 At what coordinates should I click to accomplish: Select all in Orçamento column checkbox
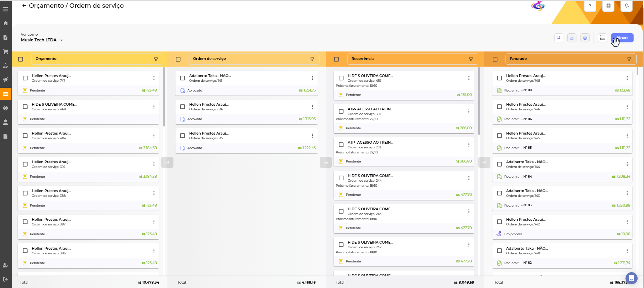click(x=21, y=59)
